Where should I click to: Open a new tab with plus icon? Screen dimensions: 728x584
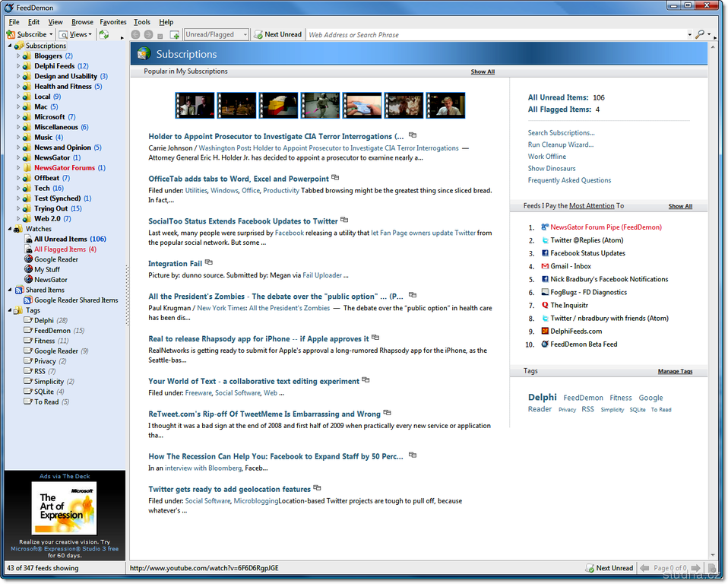(175, 35)
